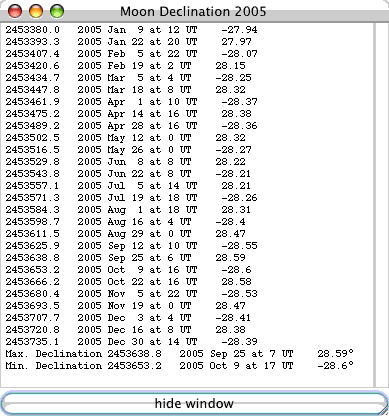Click the 2005 Nov 5 at 22 UT row
This screenshot has width=389, height=416.
point(131,294)
